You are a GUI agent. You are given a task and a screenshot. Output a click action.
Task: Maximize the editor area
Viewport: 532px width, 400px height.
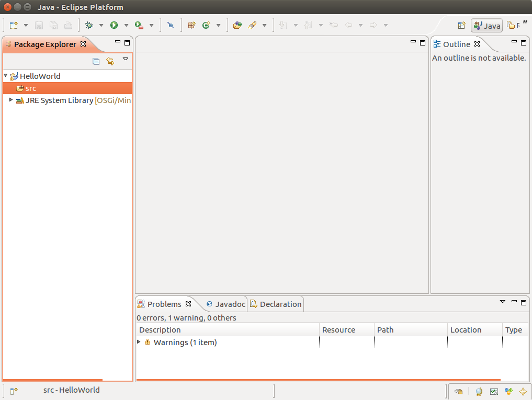pos(423,43)
